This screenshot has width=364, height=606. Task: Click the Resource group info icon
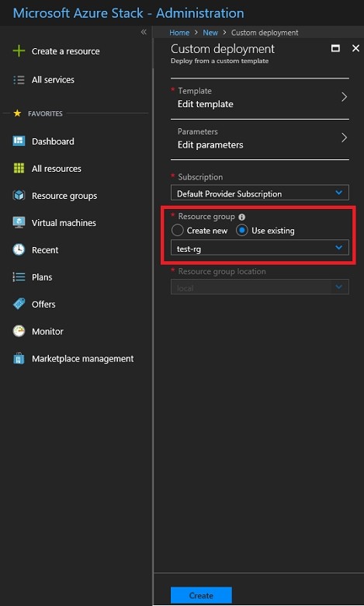point(241,218)
